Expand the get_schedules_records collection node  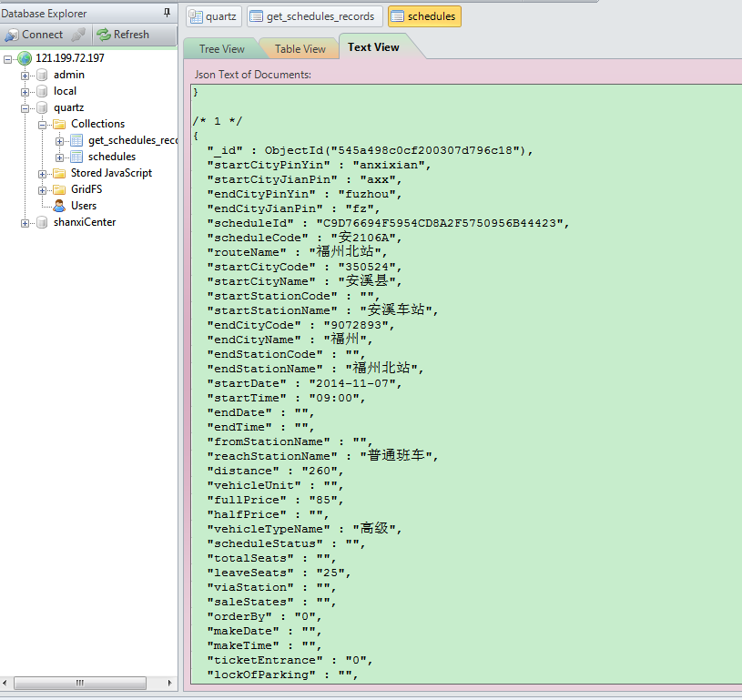tap(59, 141)
